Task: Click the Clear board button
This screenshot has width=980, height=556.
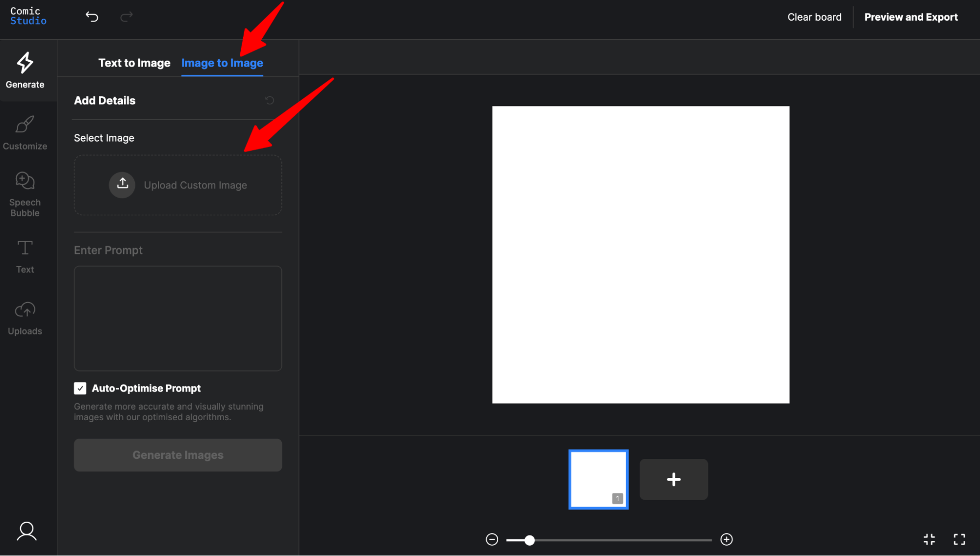Action: coord(814,17)
